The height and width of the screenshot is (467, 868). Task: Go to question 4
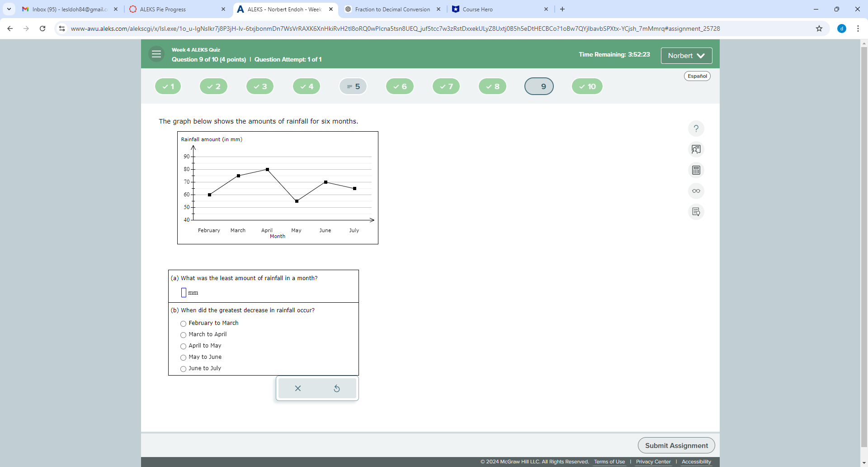(x=307, y=86)
